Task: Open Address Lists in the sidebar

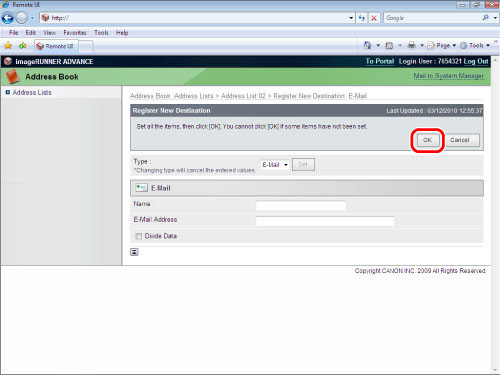Action: coord(32,92)
